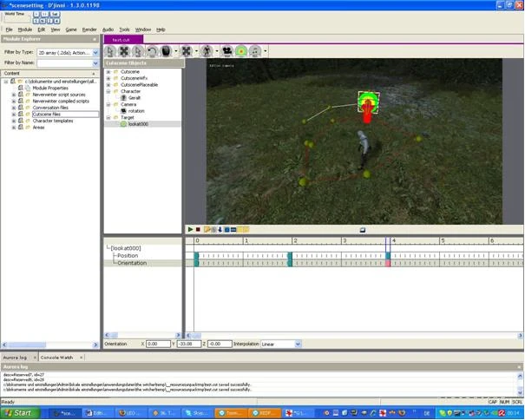Screen dimensions: 525x420
Task: Click the green target circle toolbar icon
Action: (x=241, y=51)
